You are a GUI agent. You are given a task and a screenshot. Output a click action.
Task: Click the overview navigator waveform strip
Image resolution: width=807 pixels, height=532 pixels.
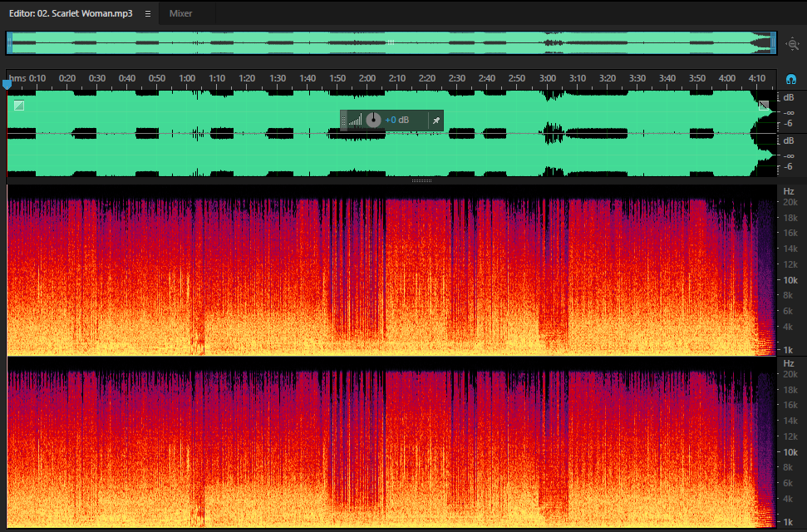coord(391,43)
